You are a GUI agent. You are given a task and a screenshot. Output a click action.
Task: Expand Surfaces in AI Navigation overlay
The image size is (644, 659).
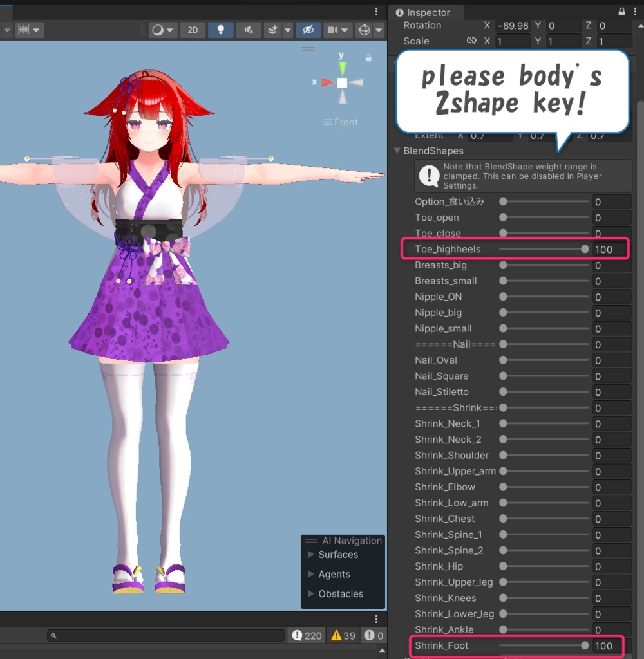point(311,554)
